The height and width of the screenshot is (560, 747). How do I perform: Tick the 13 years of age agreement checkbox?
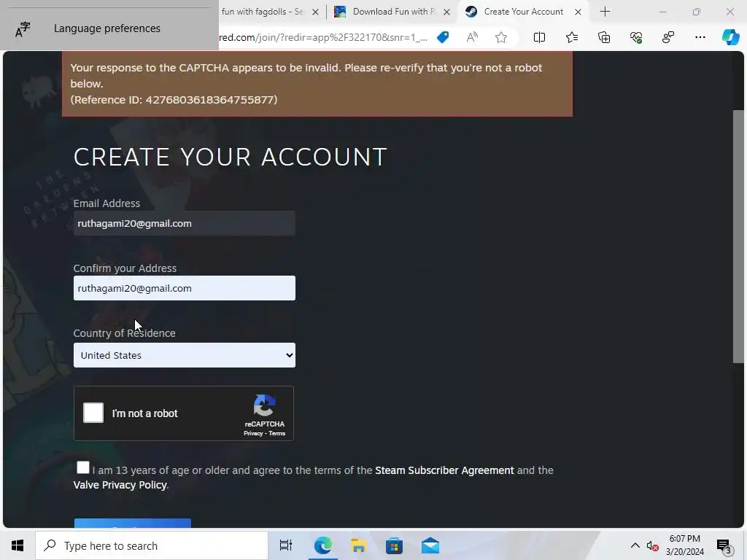(x=83, y=467)
